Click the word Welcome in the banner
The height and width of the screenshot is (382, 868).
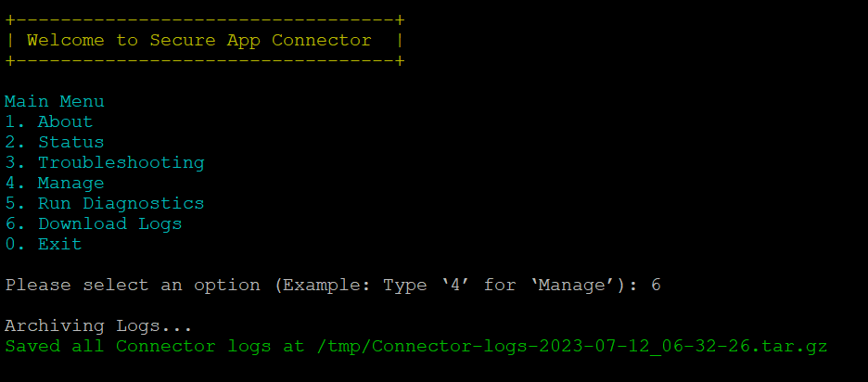65,41
